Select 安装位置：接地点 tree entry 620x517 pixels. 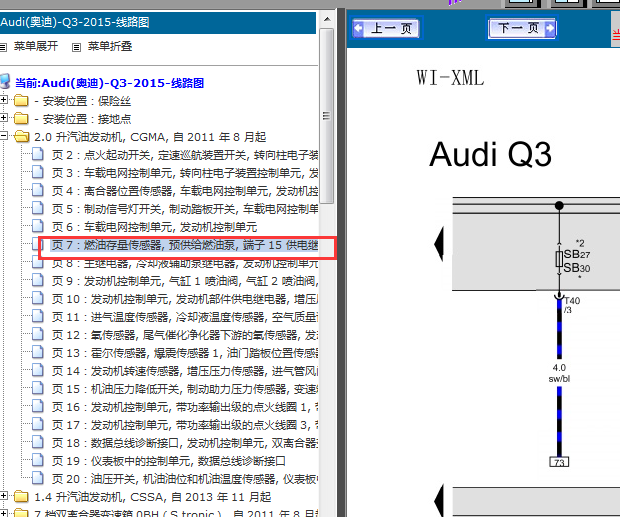pyautogui.click(x=83, y=119)
